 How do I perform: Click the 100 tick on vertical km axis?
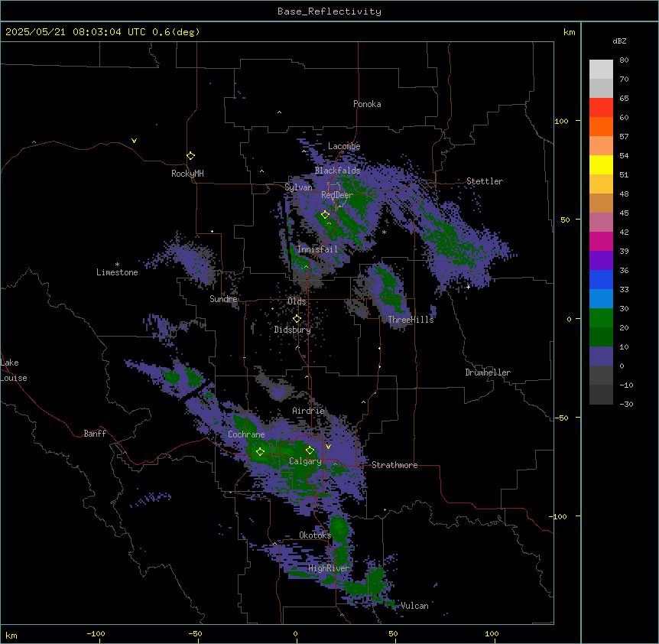[561, 121]
